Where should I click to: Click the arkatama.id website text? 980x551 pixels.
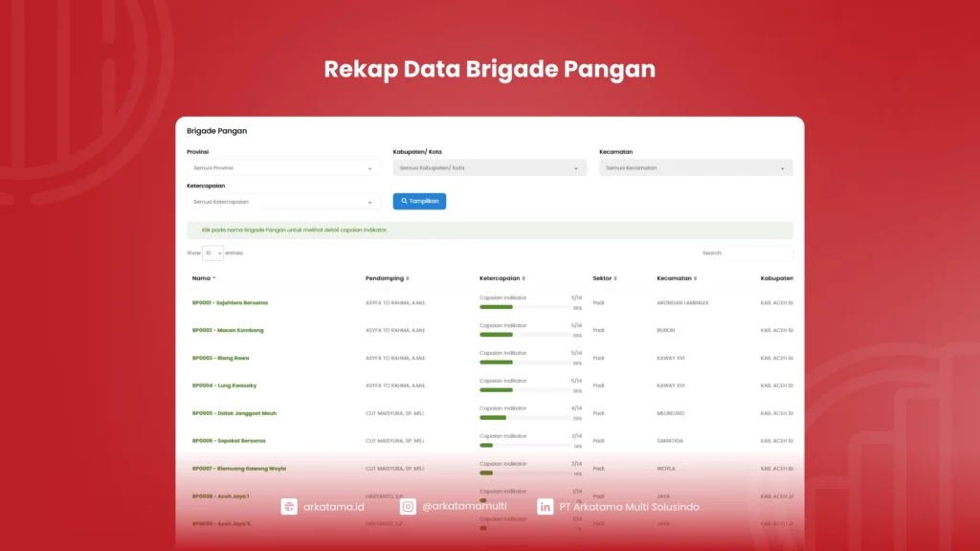coord(334,507)
